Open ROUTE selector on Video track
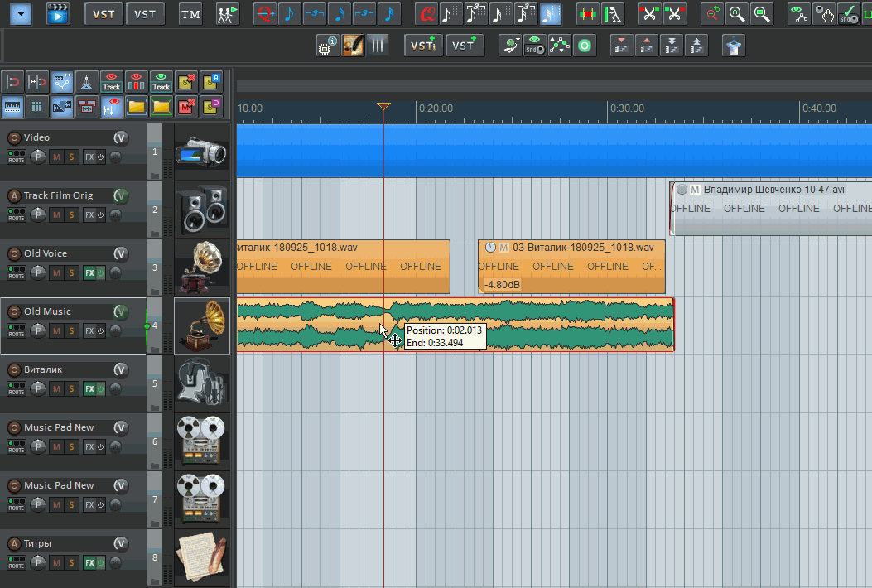Viewport: 872px width, 588px height. [x=16, y=157]
